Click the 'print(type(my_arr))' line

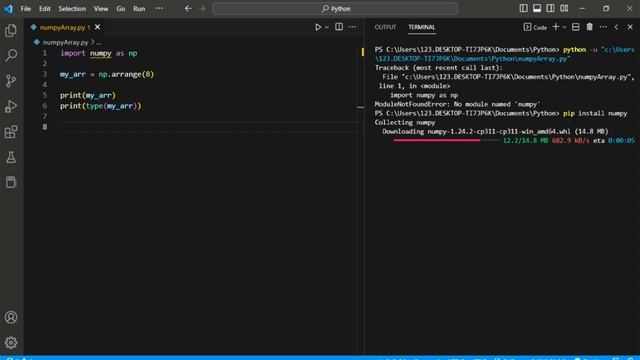click(100, 106)
